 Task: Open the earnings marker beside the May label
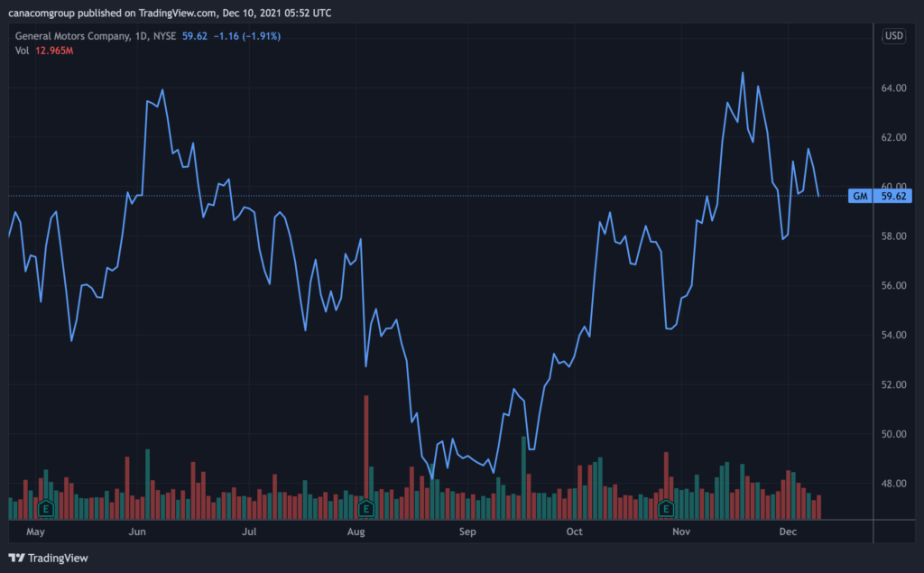(x=46, y=508)
